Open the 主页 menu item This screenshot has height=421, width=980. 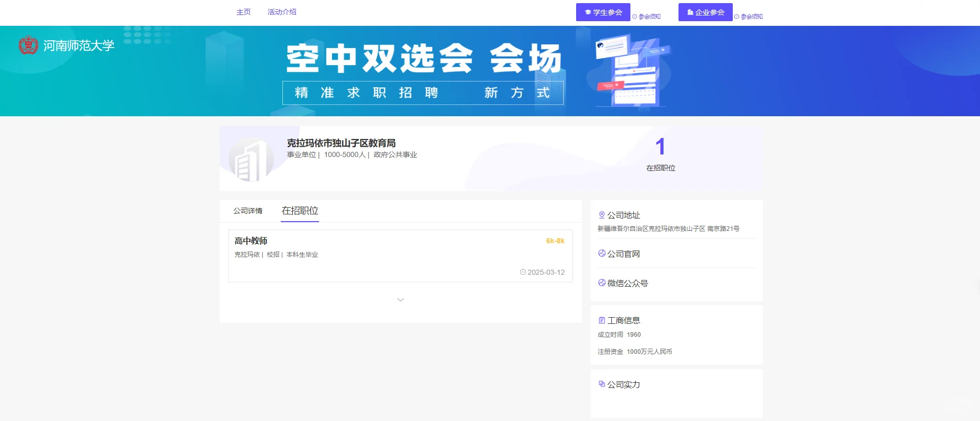click(x=243, y=12)
